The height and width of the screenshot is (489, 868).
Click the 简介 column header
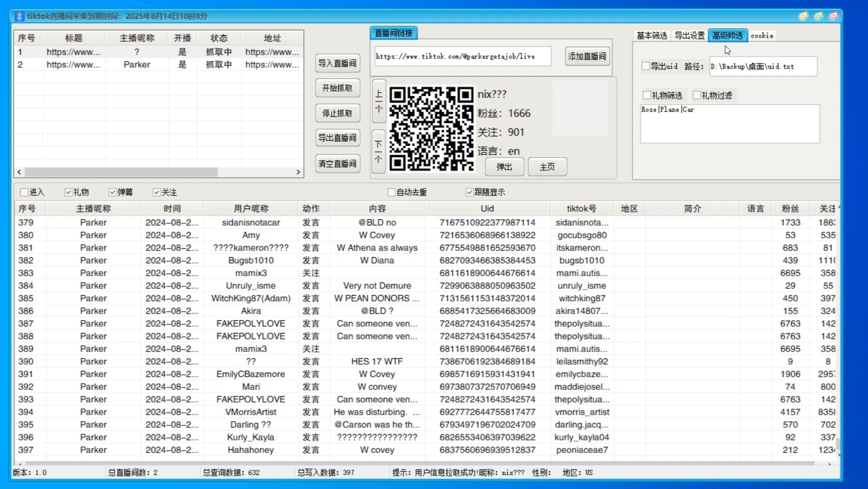[x=692, y=208]
